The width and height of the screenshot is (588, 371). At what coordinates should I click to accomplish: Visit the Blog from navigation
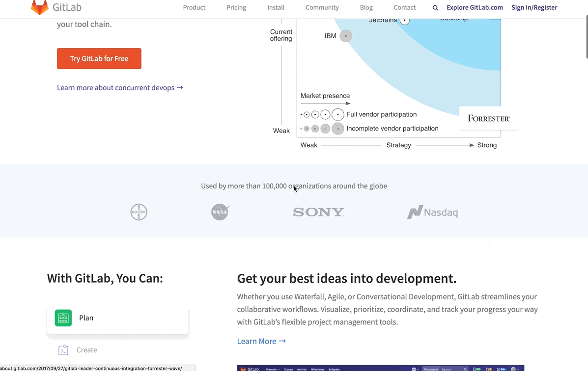tap(366, 7)
